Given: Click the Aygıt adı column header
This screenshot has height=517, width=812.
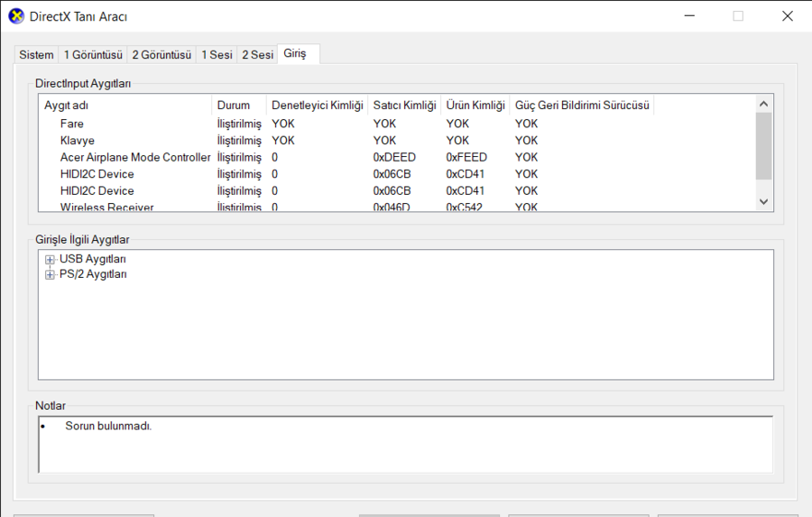Looking at the screenshot, I should (66, 106).
